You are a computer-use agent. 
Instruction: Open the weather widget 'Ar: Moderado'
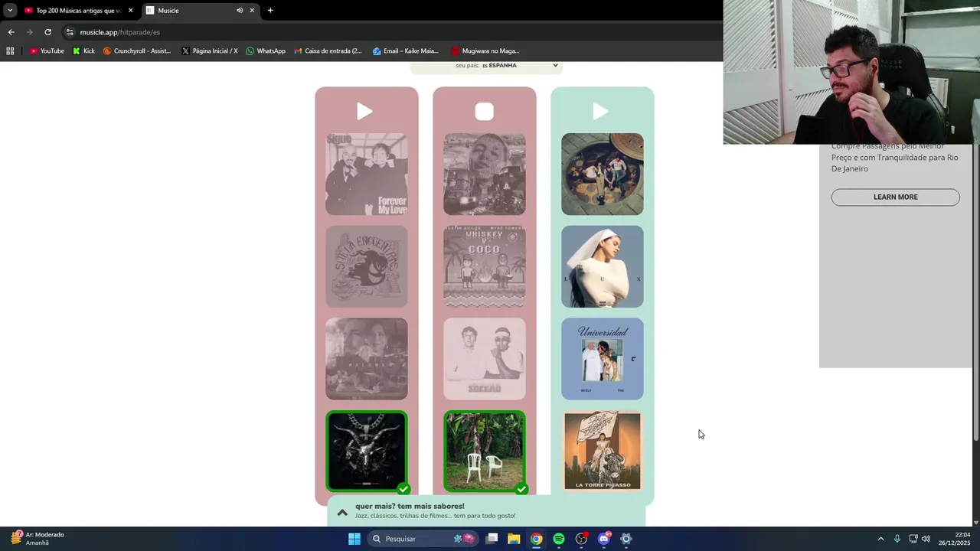coord(38,539)
